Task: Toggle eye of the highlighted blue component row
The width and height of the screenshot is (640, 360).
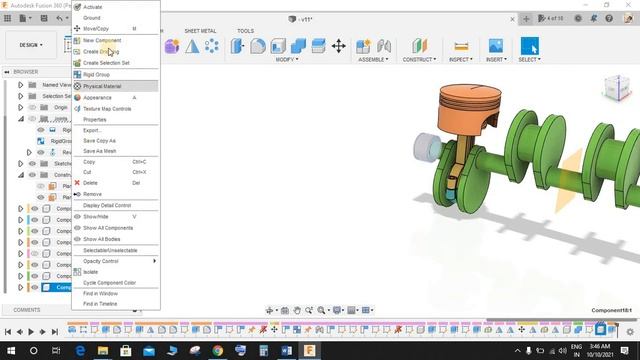Action: [x=35, y=287]
